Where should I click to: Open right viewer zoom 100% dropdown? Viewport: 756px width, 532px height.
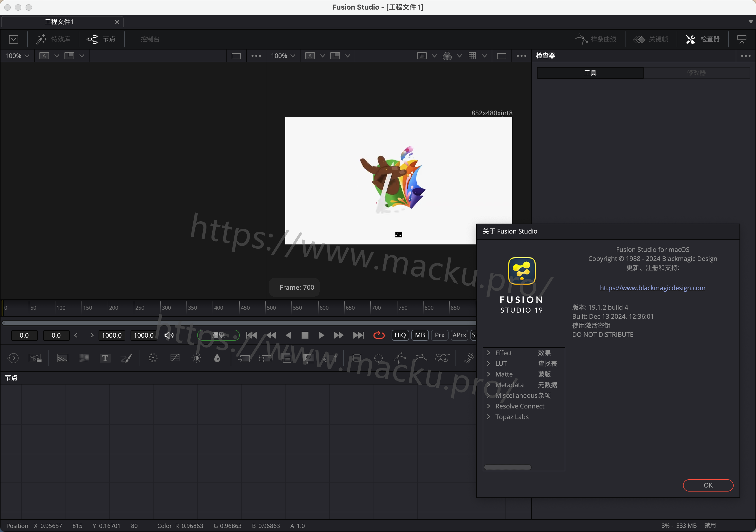click(x=283, y=56)
